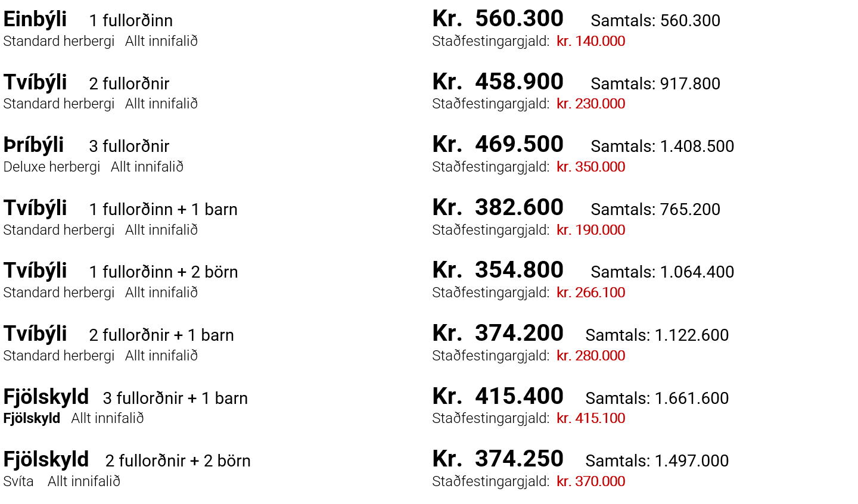The height and width of the screenshot is (504, 858).
Task: Click the "2 fullorðnir + 1 barn" text
Action: pyautogui.click(x=161, y=335)
